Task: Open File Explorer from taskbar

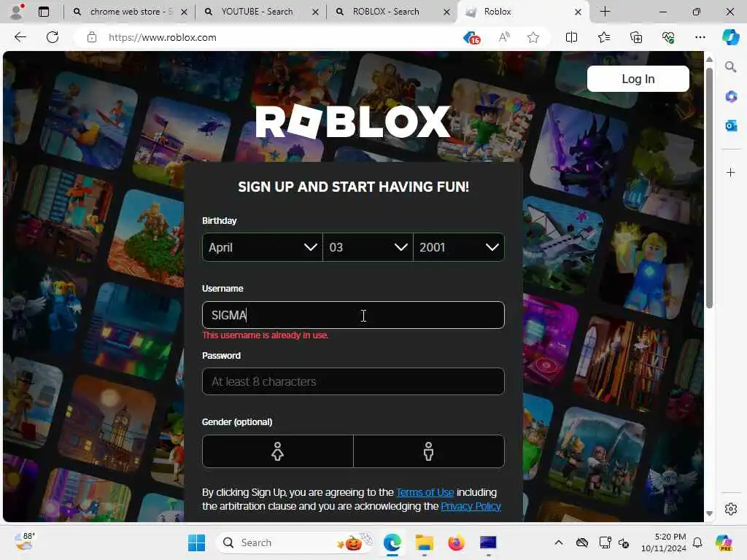Action: pyautogui.click(x=424, y=542)
